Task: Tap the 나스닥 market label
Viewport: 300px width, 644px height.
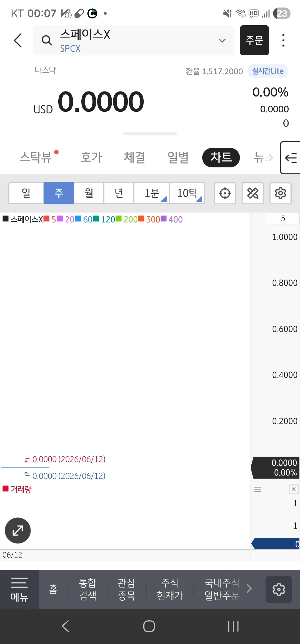Action: [x=45, y=70]
